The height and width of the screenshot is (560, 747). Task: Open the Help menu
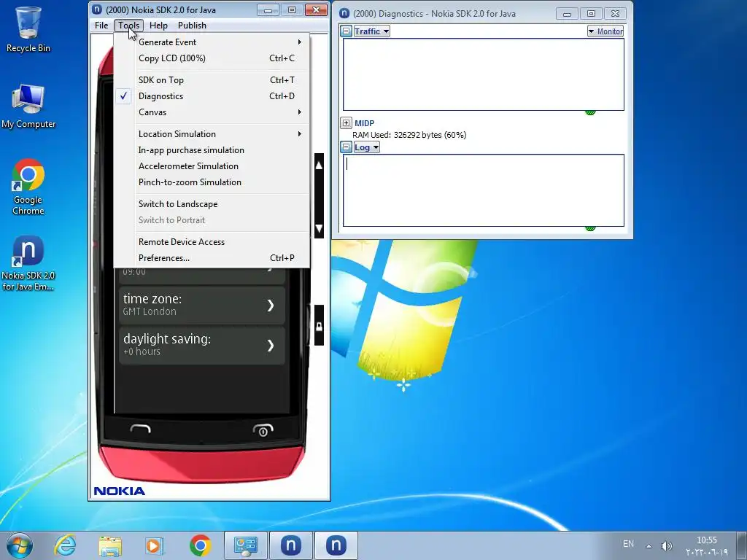tap(158, 26)
